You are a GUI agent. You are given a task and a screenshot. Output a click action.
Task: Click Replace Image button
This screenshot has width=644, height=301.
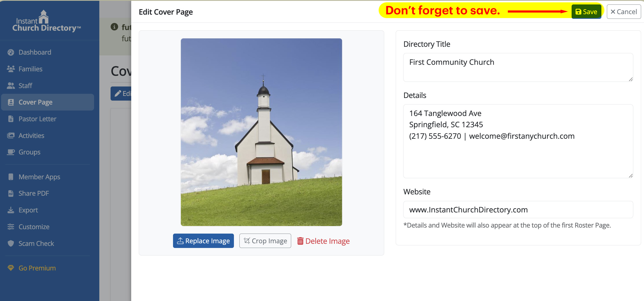click(x=203, y=241)
